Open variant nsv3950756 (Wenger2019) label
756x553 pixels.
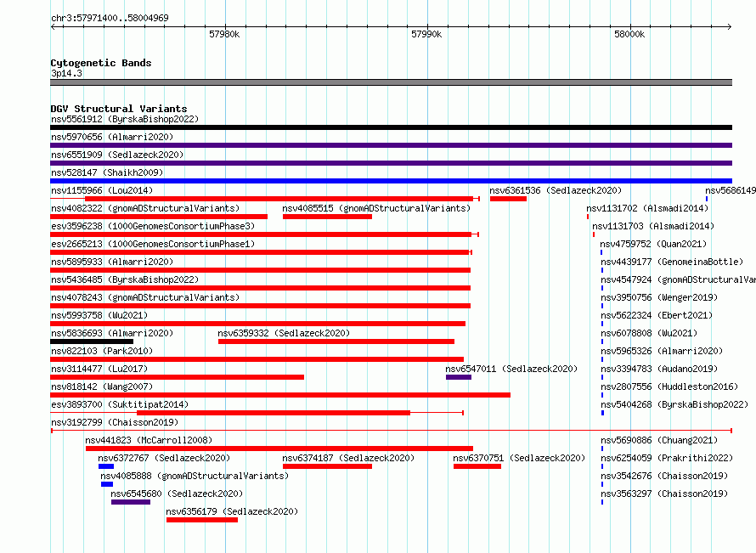coord(659,297)
